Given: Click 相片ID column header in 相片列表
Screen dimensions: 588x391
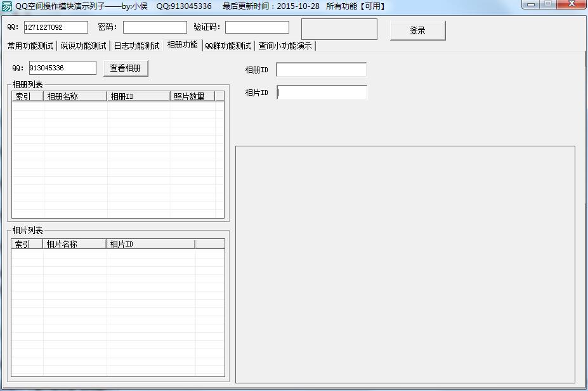Looking at the screenshot, I should coord(150,244).
